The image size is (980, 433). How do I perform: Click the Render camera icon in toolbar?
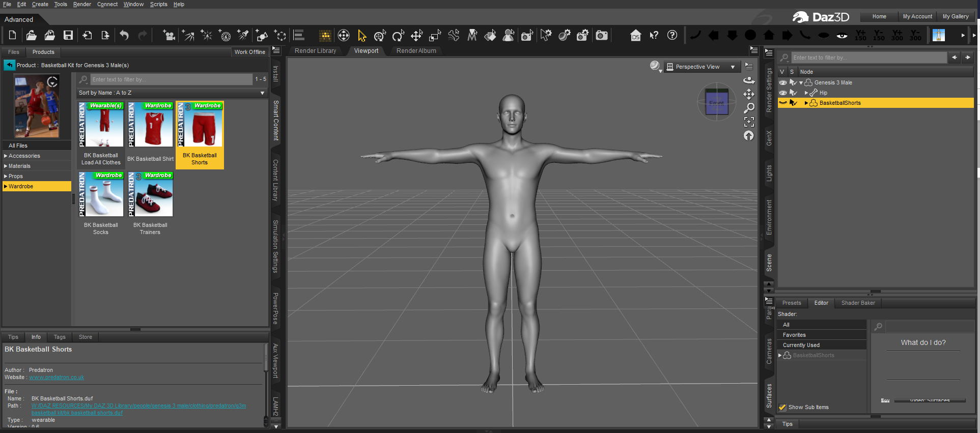tap(602, 35)
